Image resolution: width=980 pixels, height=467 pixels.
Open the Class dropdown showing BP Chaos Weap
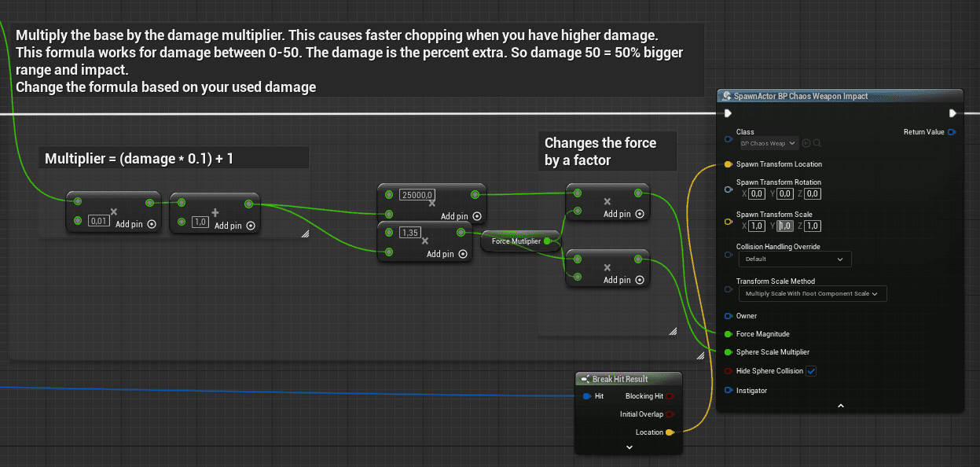click(x=769, y=143)
